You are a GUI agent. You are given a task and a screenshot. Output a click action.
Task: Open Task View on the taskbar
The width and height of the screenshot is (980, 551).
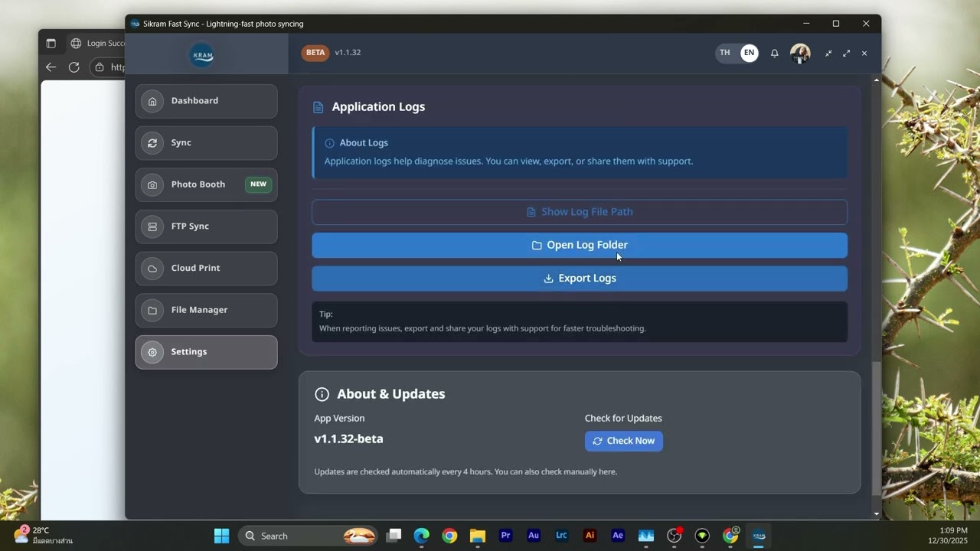click(394, 536)
